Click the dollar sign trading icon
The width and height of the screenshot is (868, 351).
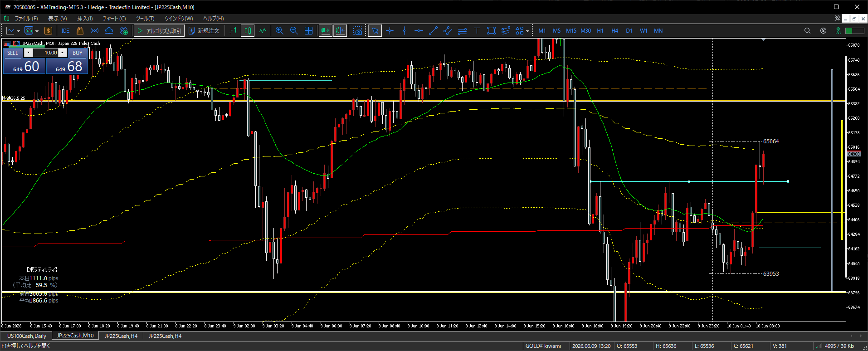click(48, 31)
